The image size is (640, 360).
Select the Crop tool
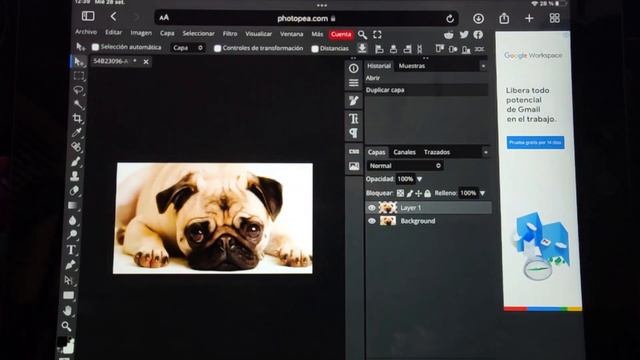pyautogui.click(x=77, y=118)
